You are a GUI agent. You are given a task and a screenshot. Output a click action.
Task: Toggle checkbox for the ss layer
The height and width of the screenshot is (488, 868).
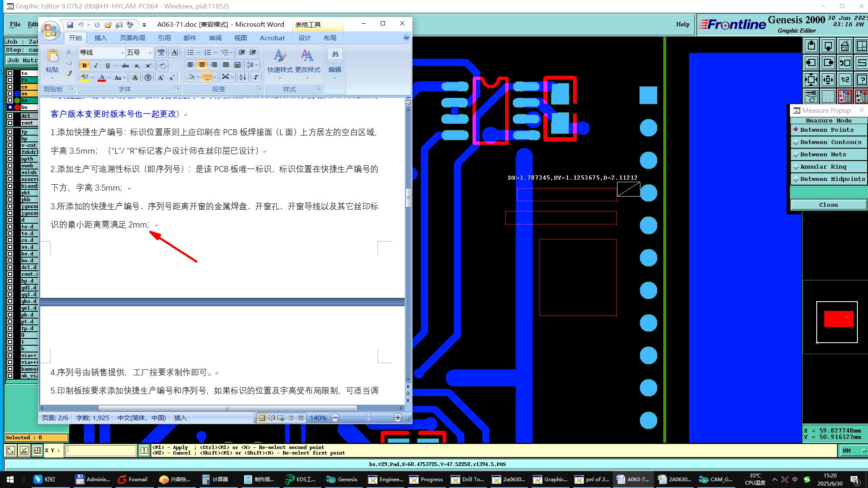[x=10, y=94]
